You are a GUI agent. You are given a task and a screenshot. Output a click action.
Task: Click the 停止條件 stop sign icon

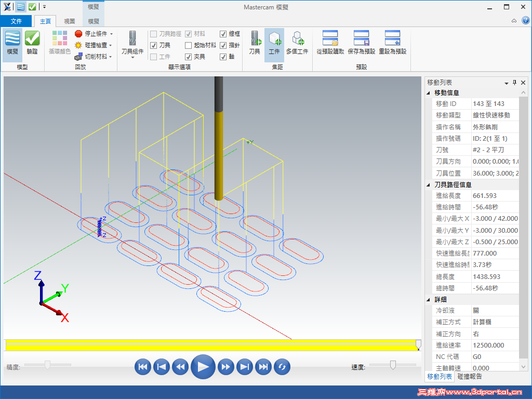point(78,34)
